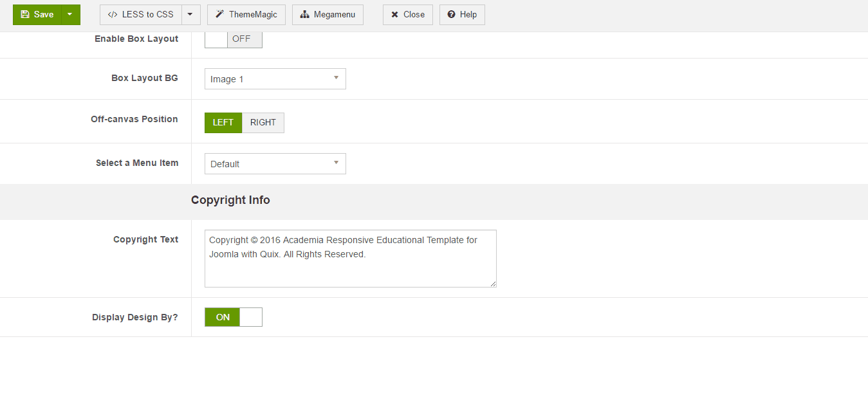Select LEFT for Off-canvas Position
Screen dimensions: 868x393
point(223,123)
